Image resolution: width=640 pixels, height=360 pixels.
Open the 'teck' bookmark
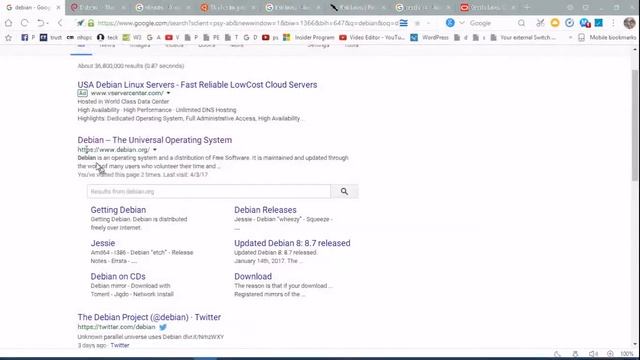108,38
